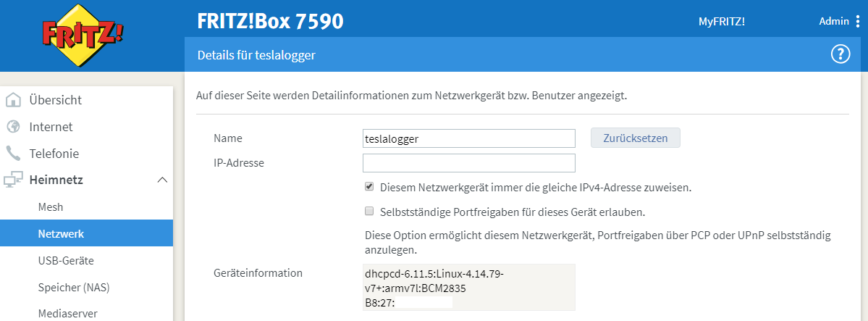Screen dimensions: 868x321
Task: Toggle always assign same IPv4 address checkbox
Action: (369, 187)
